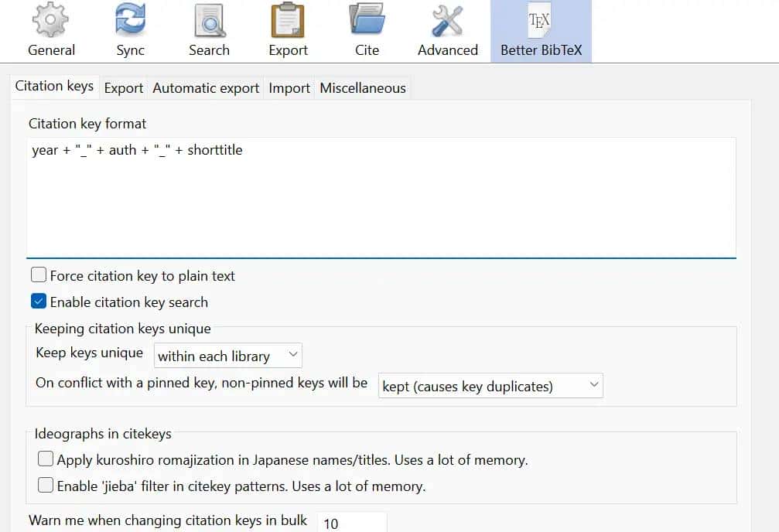Image resolution: width=779 pixels, height=532 pixels.
Task: Uncheck Enable citation key search
Action: coord(39,302)
